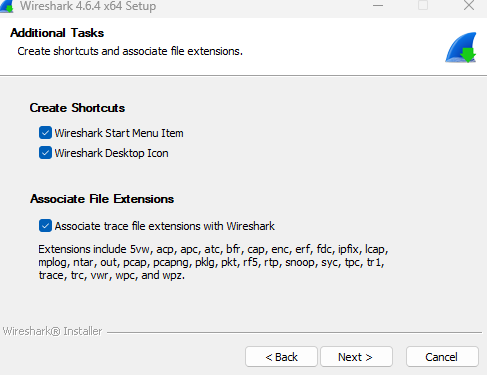The height and width of the screenshot is (375, 487).
Task: Click the Create Shortcuts section heading
Action: 77,108
